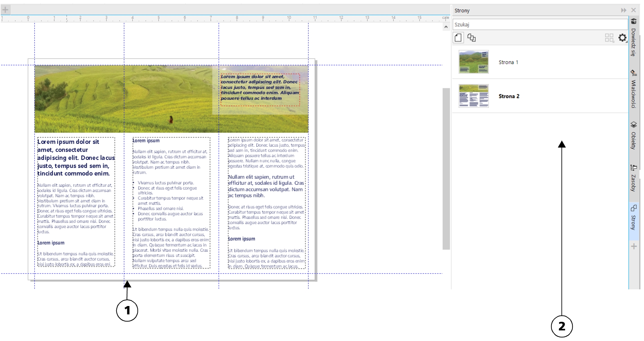Open the Zasoby docker tab
The height and width of the screenshot is (341, 644).
point(633,178)
